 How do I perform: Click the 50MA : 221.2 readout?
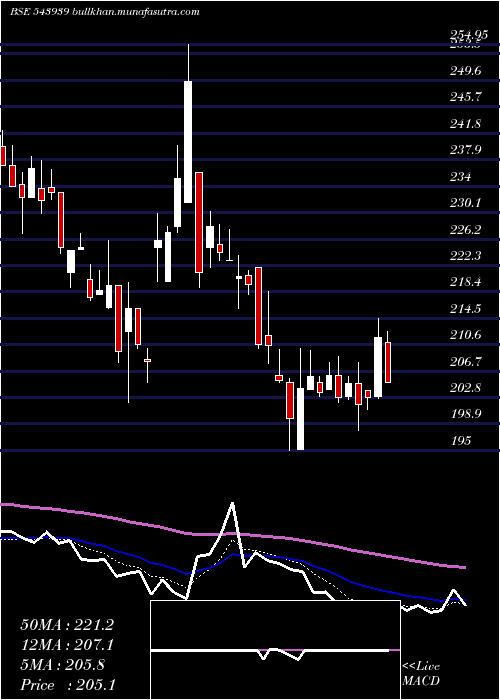[67, 625]
